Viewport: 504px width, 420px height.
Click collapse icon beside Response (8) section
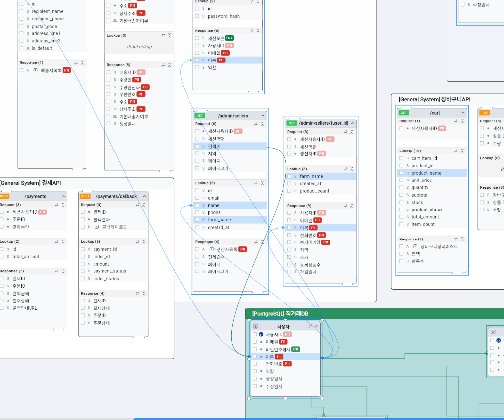170,65
